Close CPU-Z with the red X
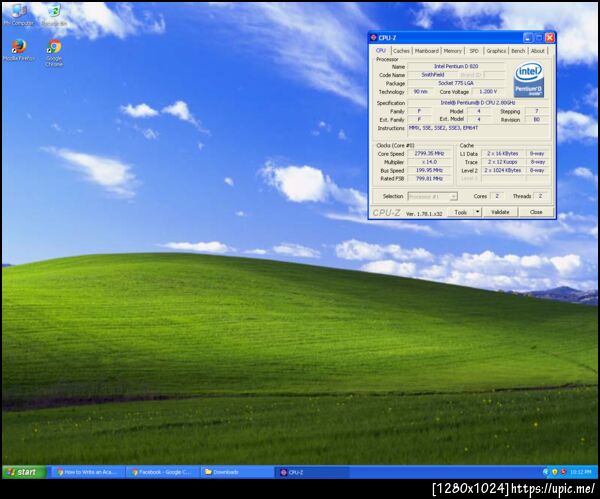Image resolution: width=600 pixels, height=499 pixels. (550, 38)
